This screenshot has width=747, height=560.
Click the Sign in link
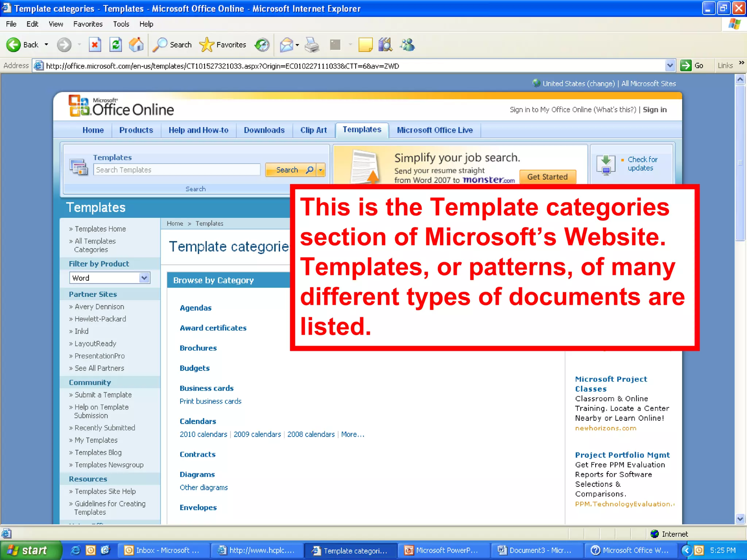655,110
